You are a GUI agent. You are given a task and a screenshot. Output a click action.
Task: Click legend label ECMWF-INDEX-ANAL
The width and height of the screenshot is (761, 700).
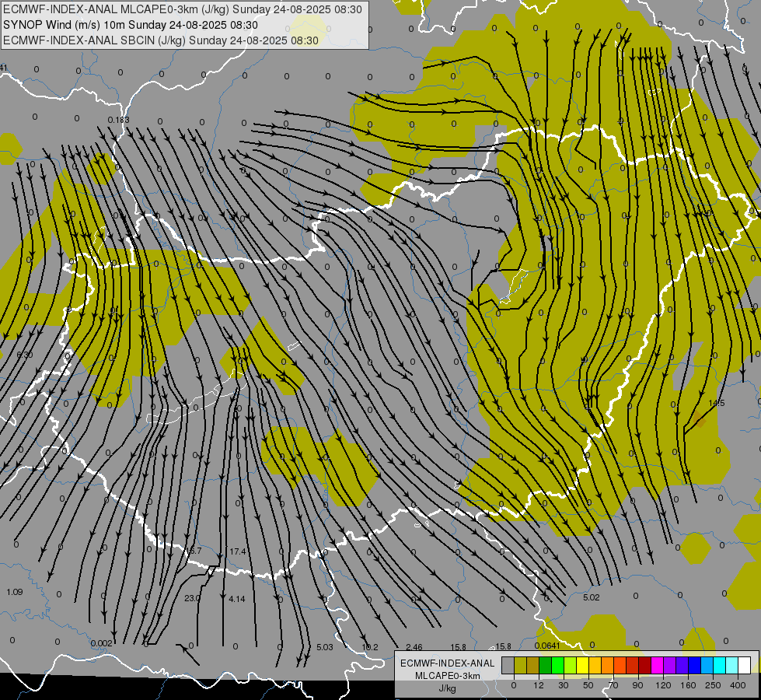tap(447, 663)
